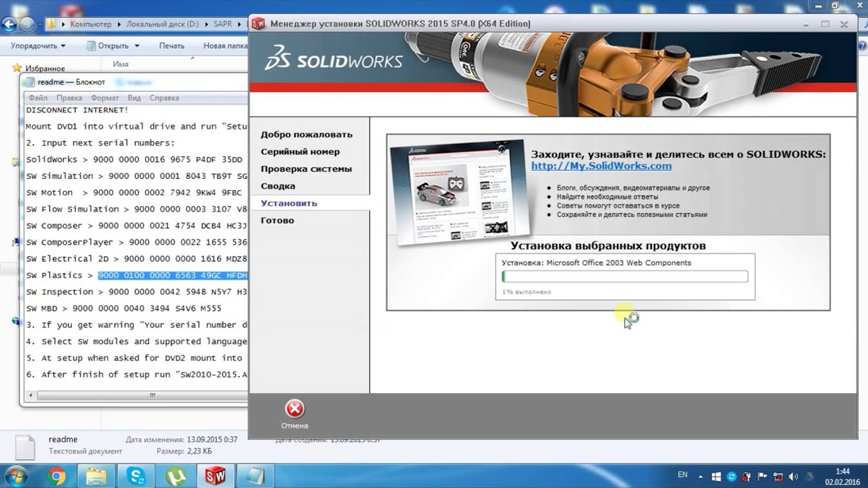Click the SW Electrical 2D serial line
868x488 pixels.
[x=137, y=258]
